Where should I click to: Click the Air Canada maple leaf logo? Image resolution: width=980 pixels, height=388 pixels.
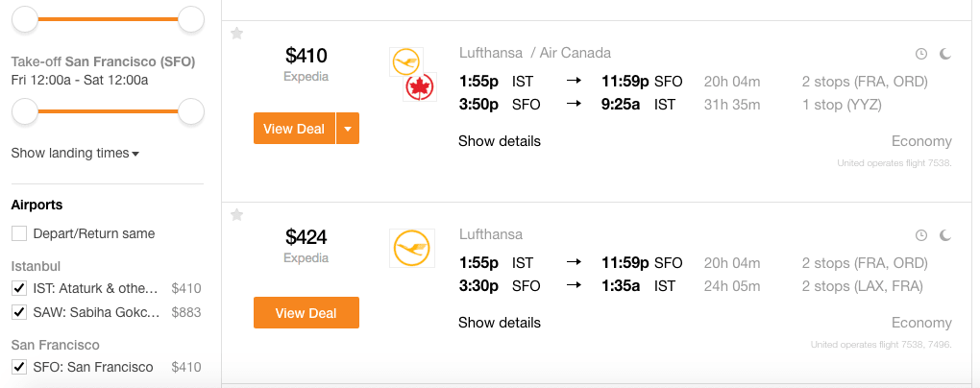419,90
